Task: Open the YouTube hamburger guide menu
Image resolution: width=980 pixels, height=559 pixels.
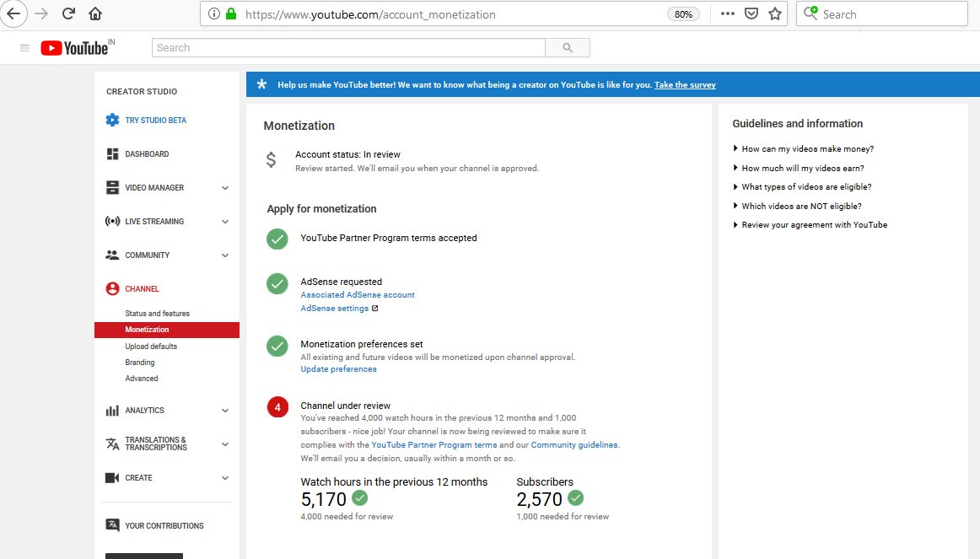Action: tap(25, 48)
